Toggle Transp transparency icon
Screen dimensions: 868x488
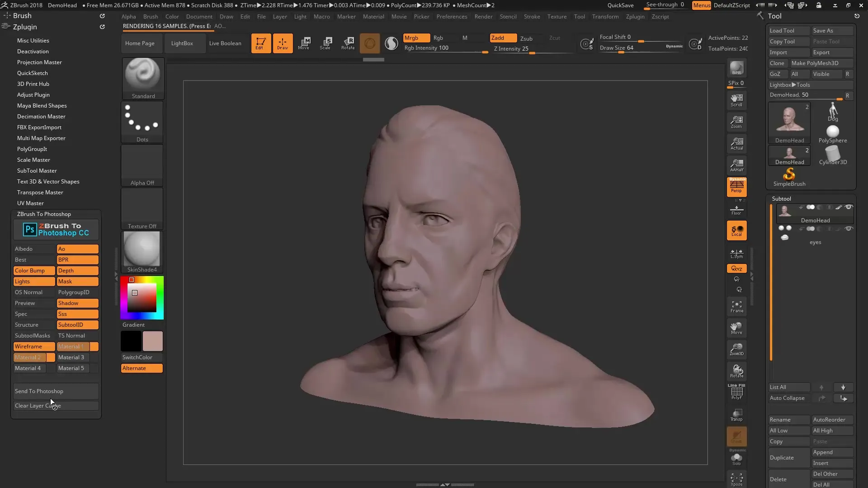point(736,414)
